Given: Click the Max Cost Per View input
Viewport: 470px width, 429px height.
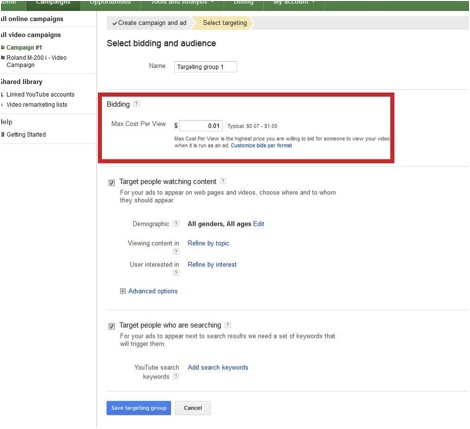Looking at the screenshot, I should coord(201,126).
